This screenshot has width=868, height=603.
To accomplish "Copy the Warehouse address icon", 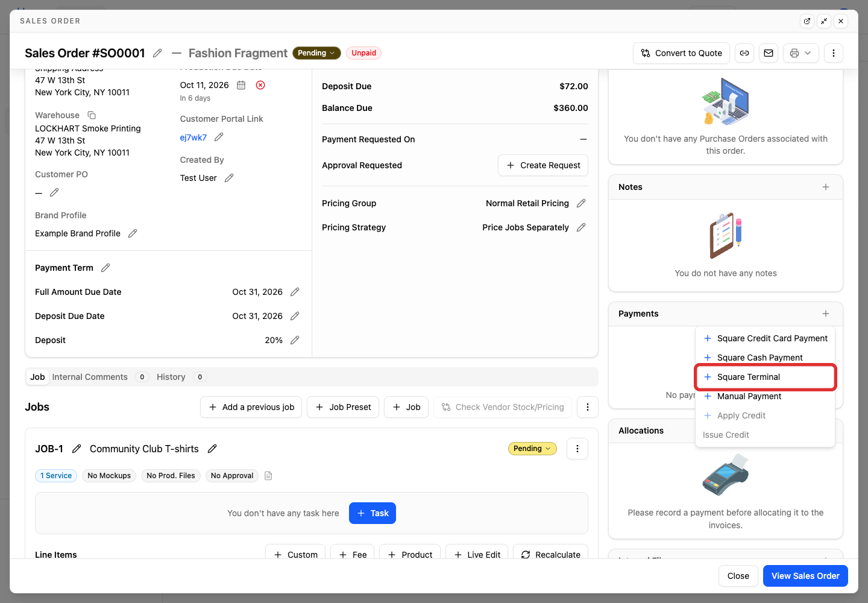I will 92,115.
